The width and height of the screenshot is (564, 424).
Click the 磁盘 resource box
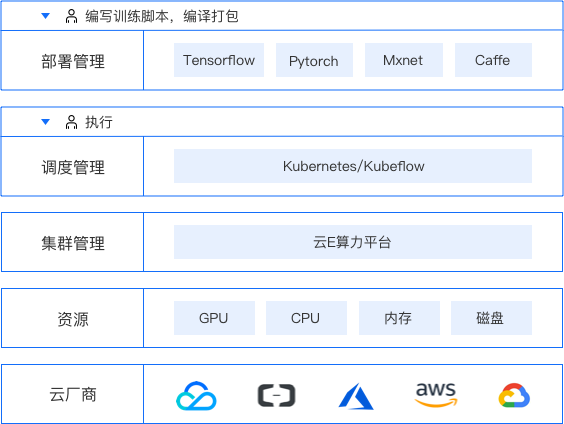[491, 318]
